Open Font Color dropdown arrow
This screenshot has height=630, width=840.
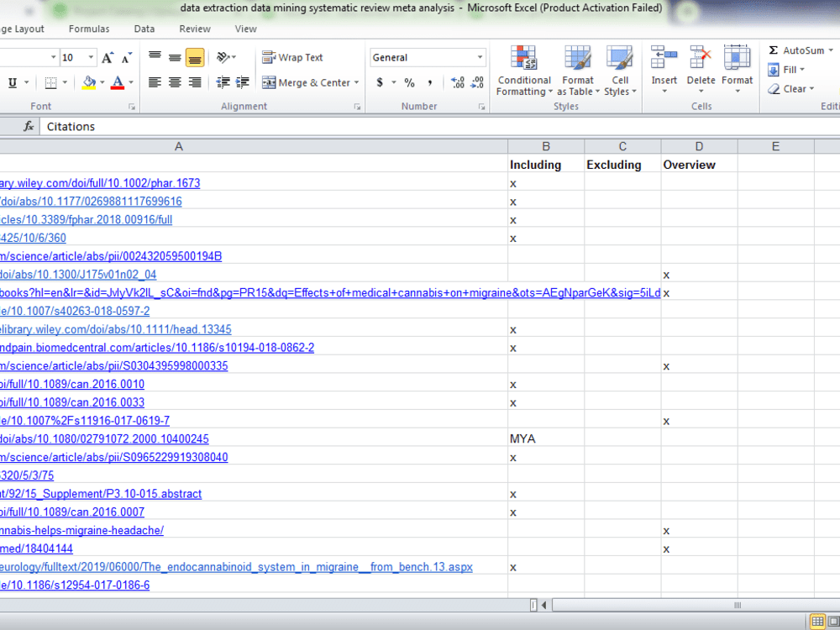coord(130,82)
